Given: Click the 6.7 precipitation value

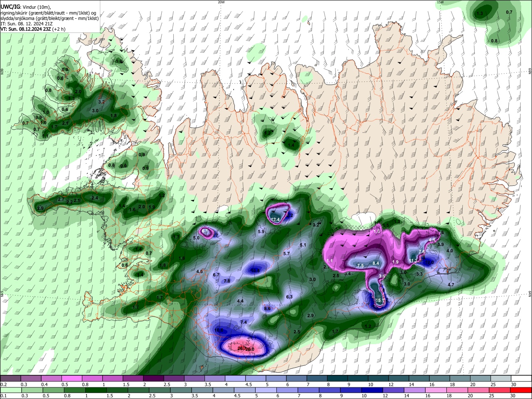Looking at the screenshot, I should pos(216,275).
